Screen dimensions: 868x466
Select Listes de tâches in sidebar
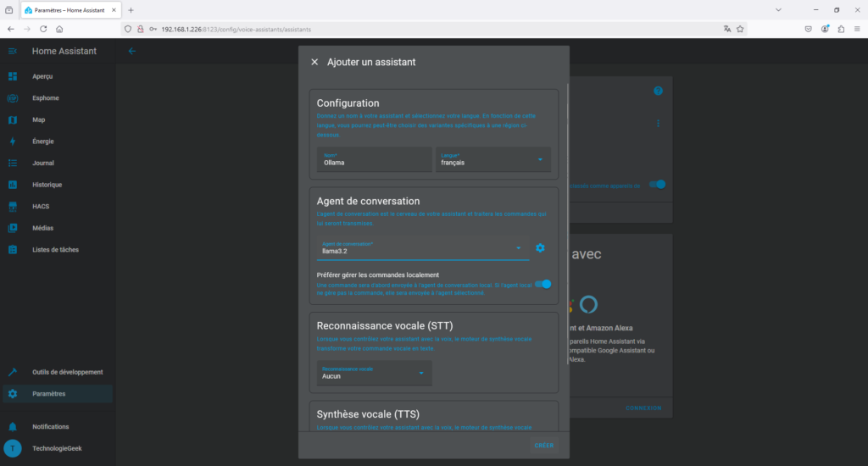point(56,249)
